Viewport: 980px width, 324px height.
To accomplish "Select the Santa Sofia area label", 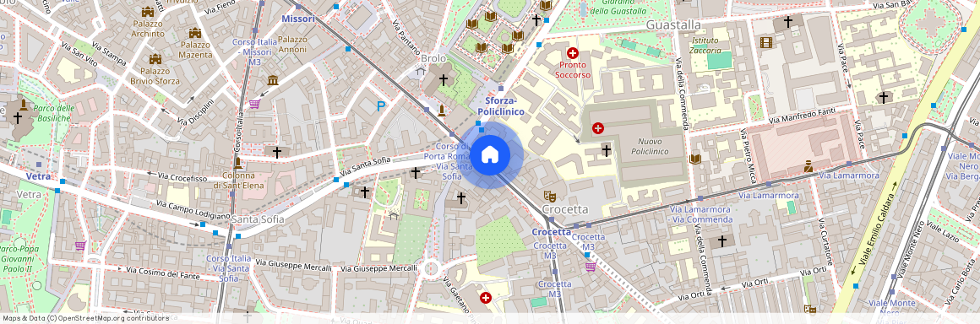I will pos(258,219).
